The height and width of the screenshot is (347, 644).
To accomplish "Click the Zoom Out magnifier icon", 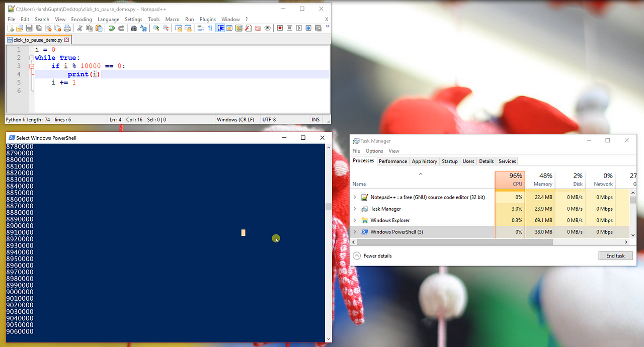I will click(x=166, y=28).
